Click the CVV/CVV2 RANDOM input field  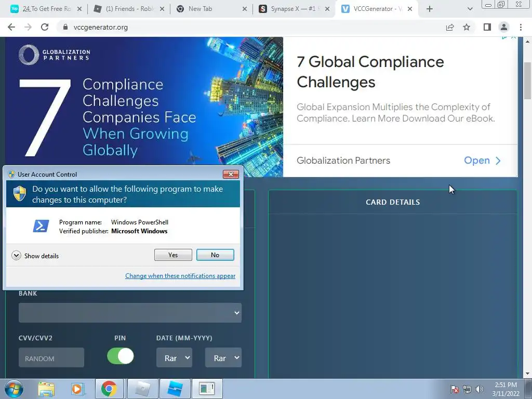(51, 357)
